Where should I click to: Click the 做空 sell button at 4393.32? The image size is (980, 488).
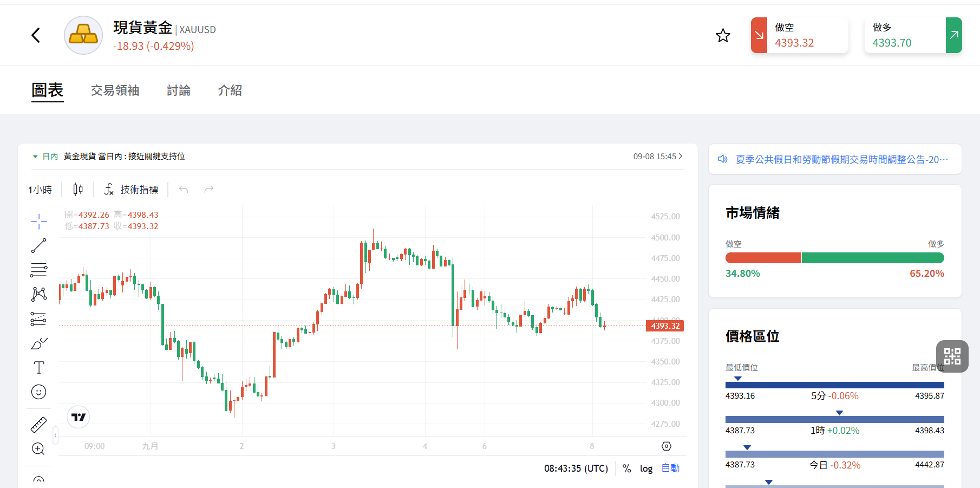click(800, 35)
